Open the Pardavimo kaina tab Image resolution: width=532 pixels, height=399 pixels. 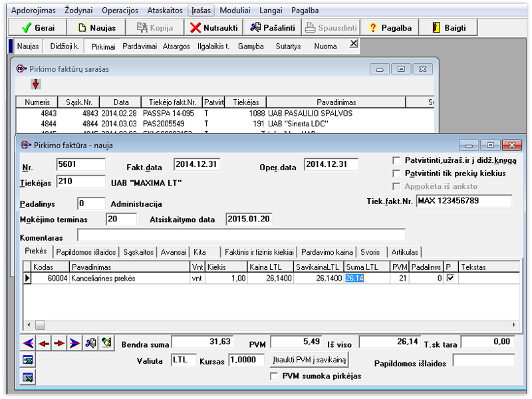(327, 252)
